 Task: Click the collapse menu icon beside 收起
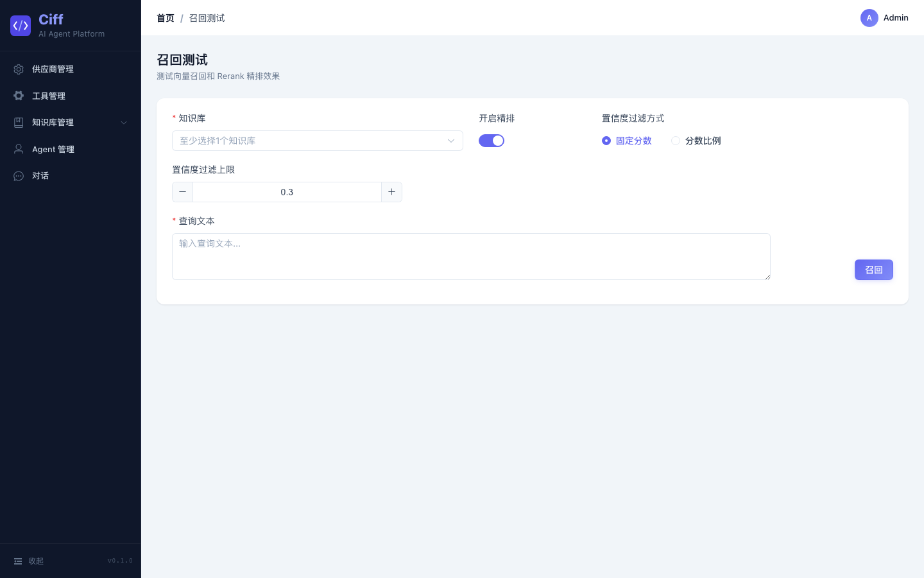[18, 561]
